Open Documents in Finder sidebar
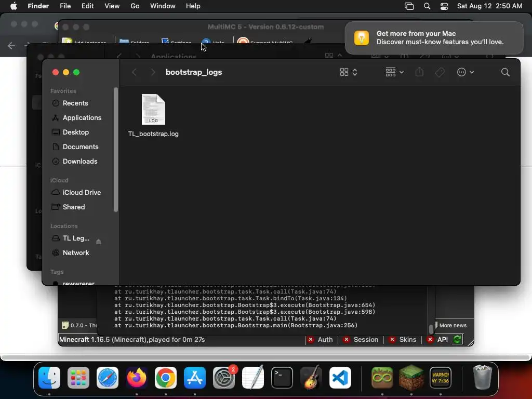The width and height of the screenshot is (532, 399). pyautogui.click(x=81, y=147)
